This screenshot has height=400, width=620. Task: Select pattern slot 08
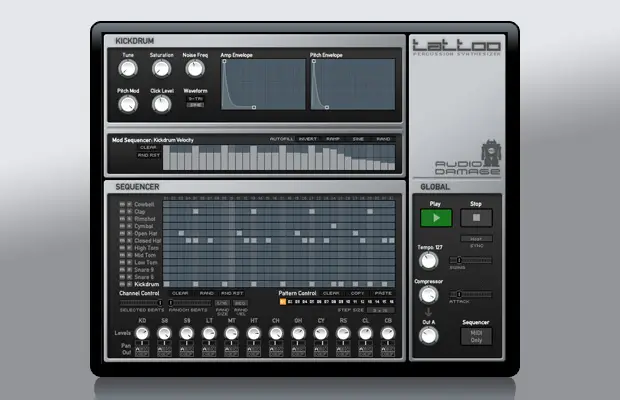[x=334, y=302]
